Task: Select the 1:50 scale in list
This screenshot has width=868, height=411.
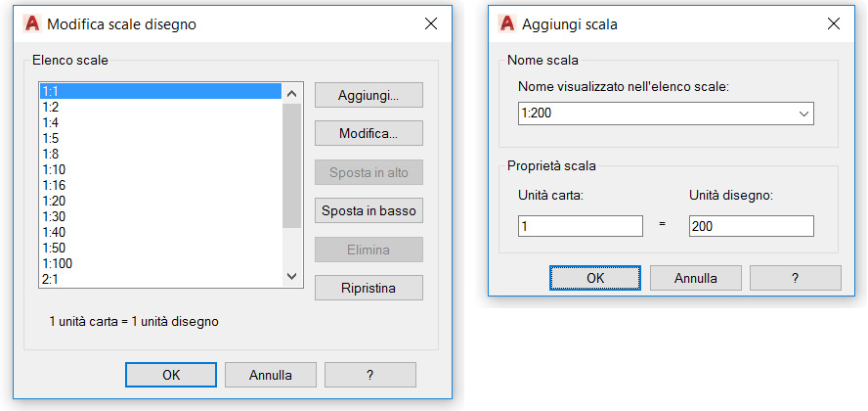Action: click(x=160, y=248)
